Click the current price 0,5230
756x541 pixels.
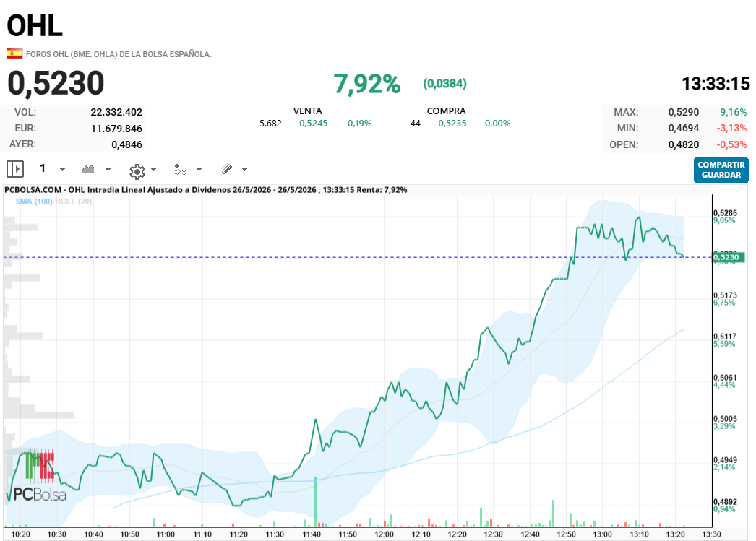56,83
